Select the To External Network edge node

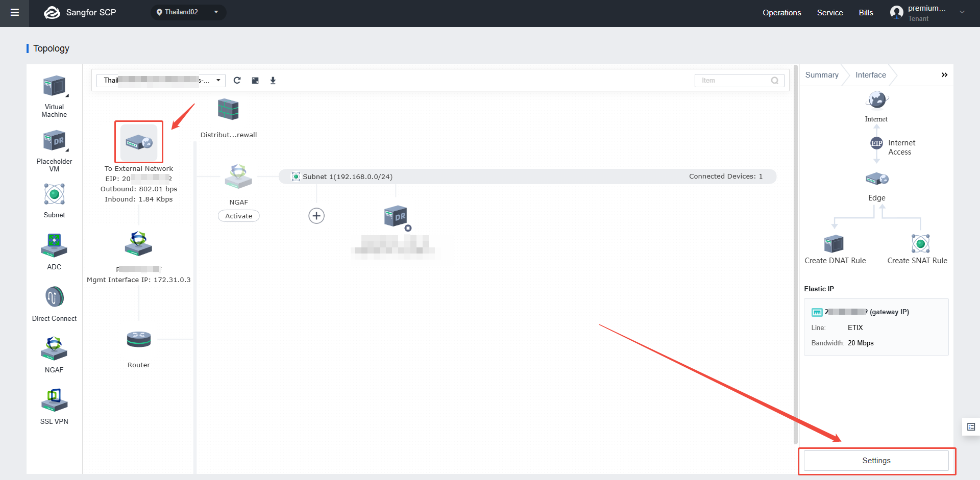click(x=139, y=142)
